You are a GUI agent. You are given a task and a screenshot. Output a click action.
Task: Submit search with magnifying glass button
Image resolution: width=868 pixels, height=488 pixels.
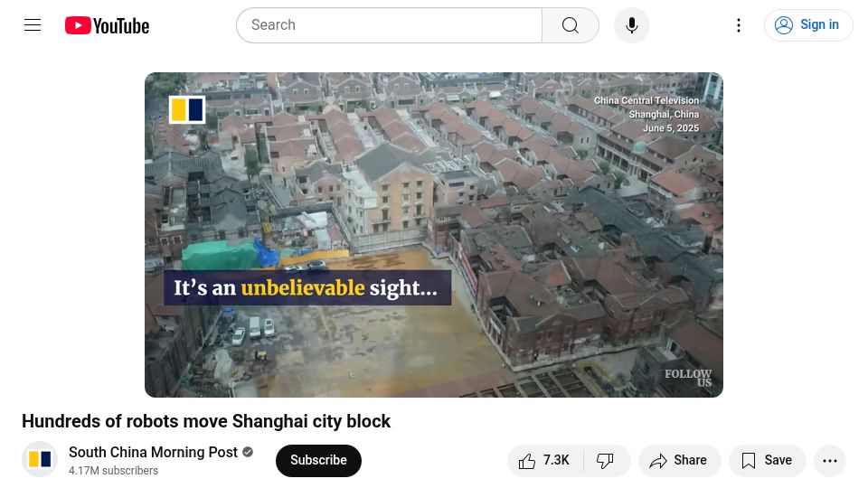click(571, 25)
